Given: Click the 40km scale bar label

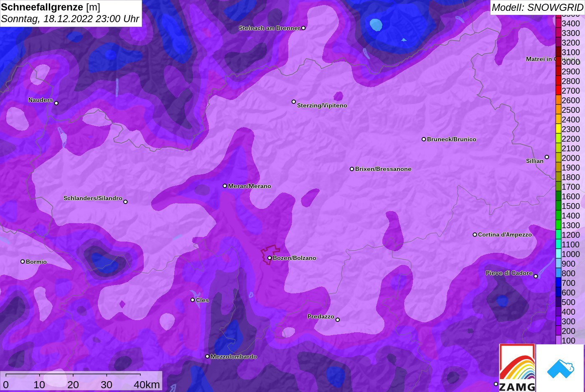Looking at the screenshot, I should coord(147,384).
